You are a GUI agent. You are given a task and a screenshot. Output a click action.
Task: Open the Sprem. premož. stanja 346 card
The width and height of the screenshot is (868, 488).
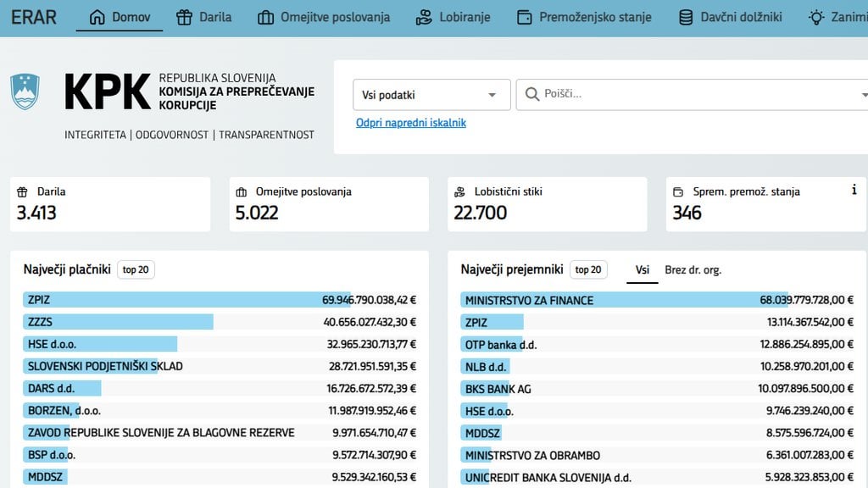765,204
